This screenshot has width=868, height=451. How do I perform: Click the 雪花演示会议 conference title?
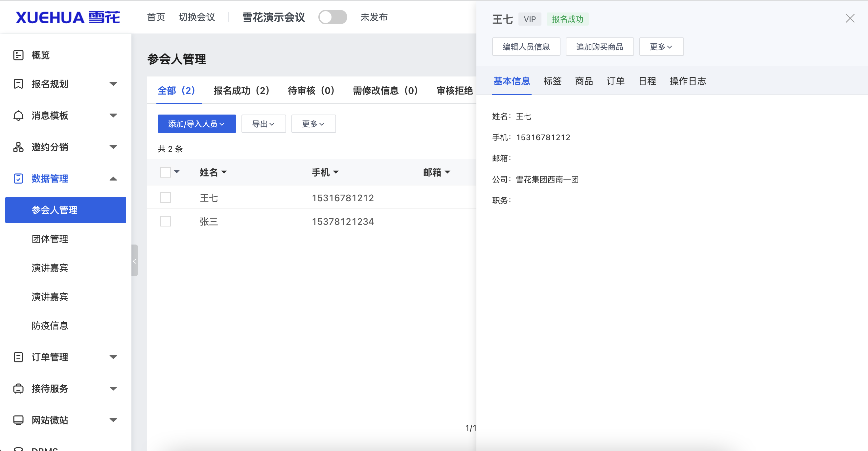274,17
